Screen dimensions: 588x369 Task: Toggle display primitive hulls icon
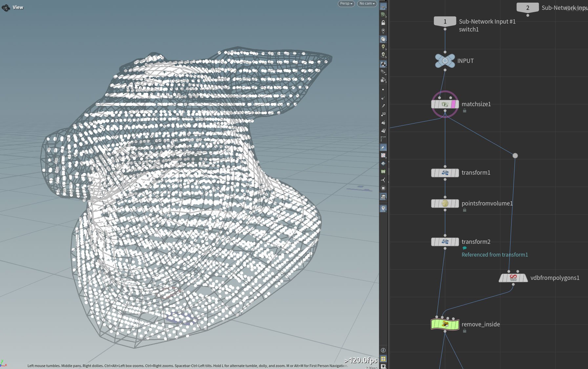coord(383,139)
